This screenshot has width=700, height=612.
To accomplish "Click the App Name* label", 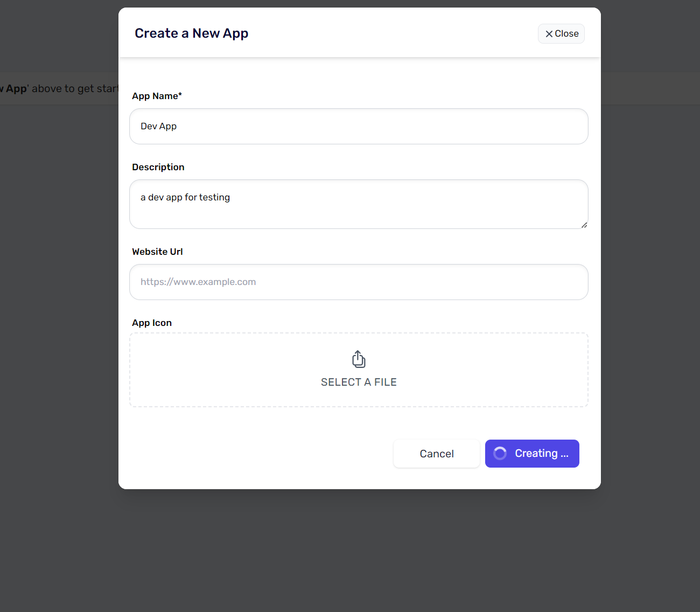I will [x=157, y=96].
